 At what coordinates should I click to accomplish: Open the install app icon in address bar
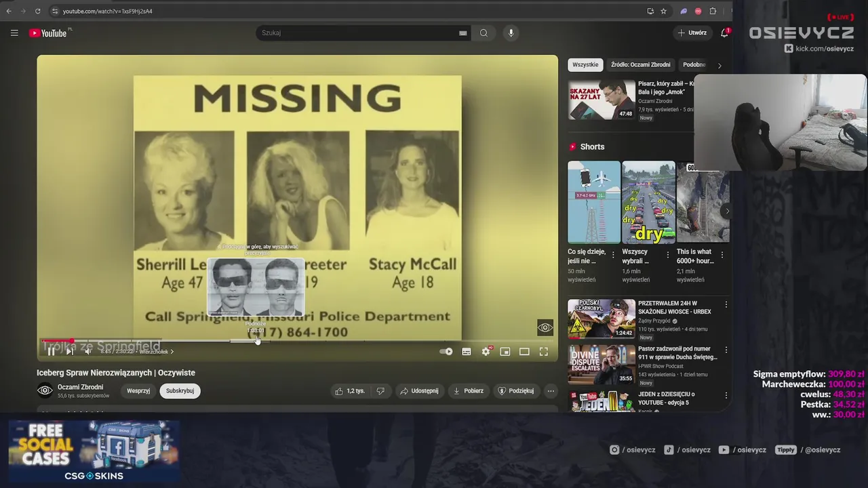click(650, 11)
